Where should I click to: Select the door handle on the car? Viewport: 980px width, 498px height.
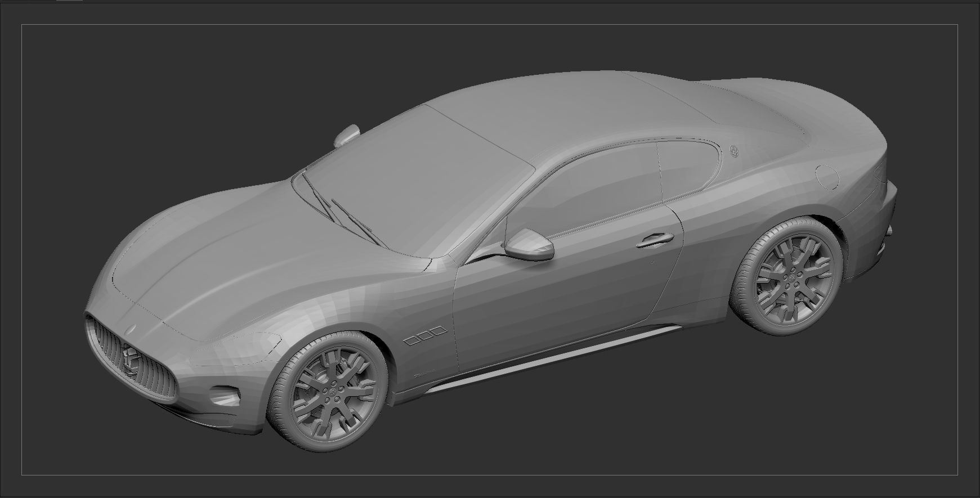(x=655, y=240)
